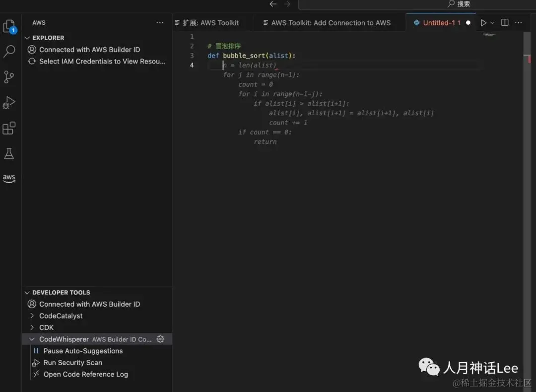536x392 pixels.
Task: Click Pause Auto-Suggestions
Action: 83,351
